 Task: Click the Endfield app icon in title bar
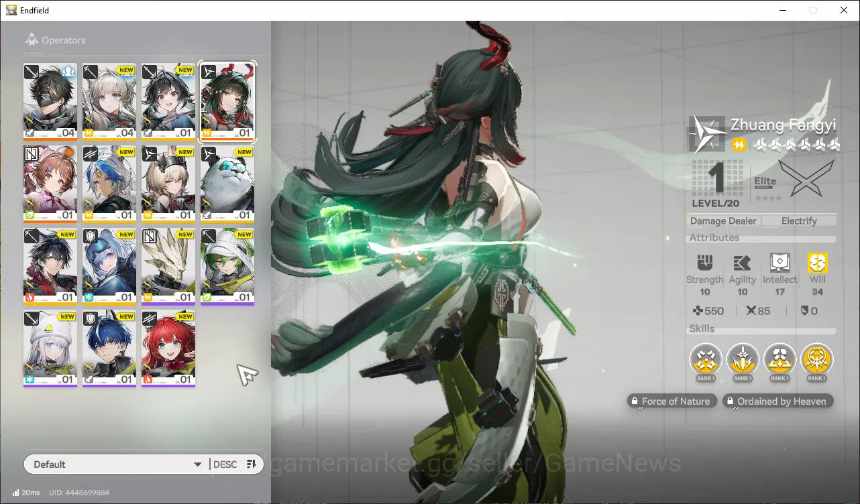click(x=11, y=10)
